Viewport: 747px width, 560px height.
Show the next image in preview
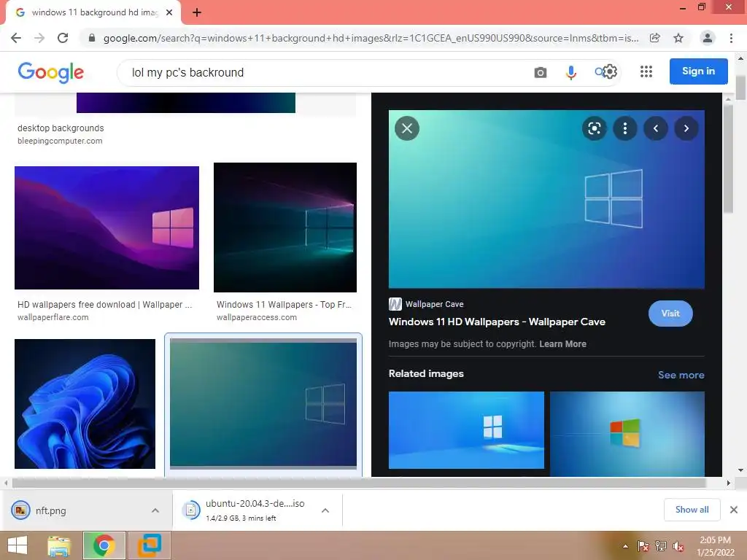coord(686,128)
